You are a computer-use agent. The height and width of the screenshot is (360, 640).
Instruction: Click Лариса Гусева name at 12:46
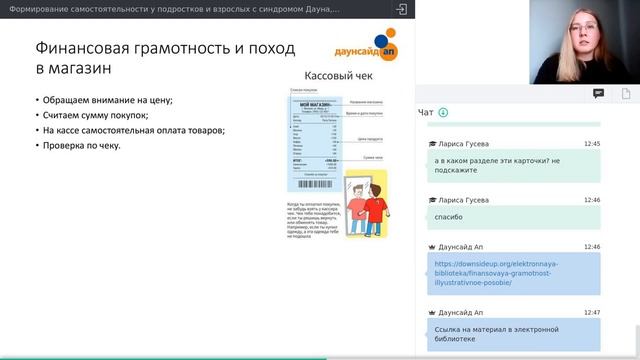point(463,200)
